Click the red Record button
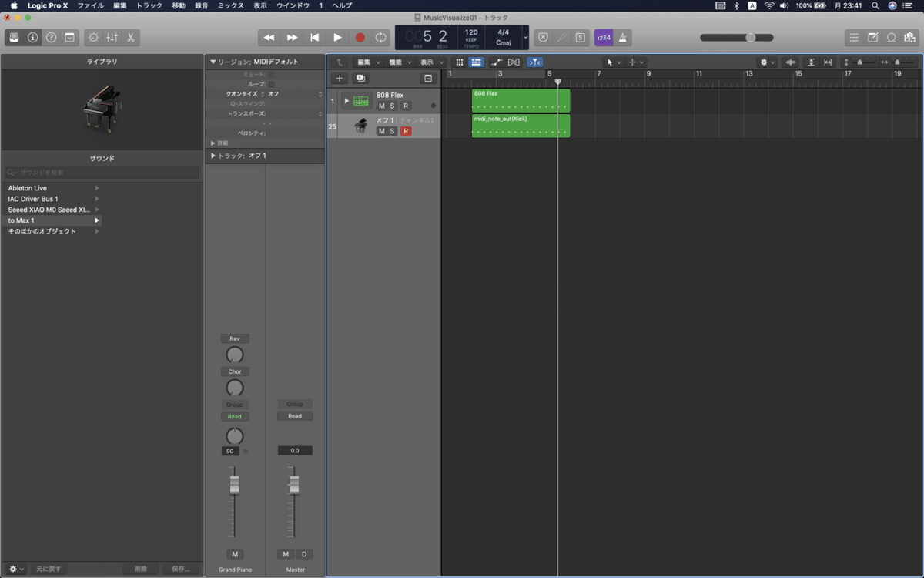This screenshot has height=578, width=924. [360, 37]
